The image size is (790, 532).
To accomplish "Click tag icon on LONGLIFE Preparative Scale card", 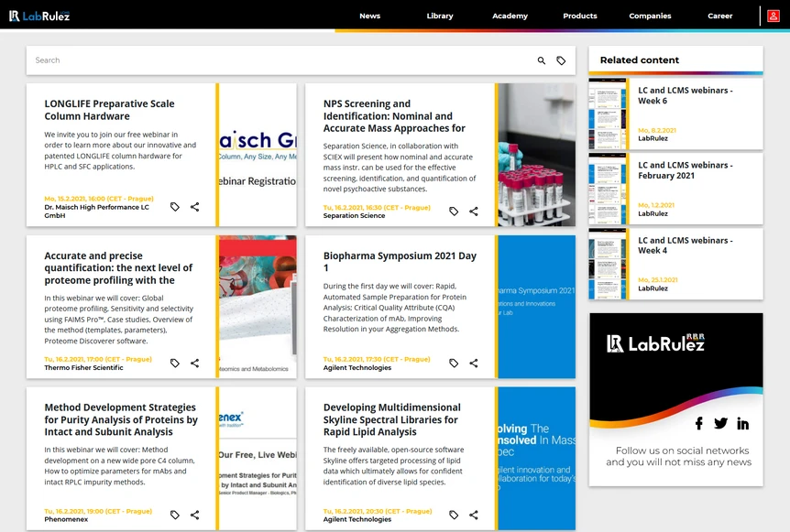I will coord(175,207).
